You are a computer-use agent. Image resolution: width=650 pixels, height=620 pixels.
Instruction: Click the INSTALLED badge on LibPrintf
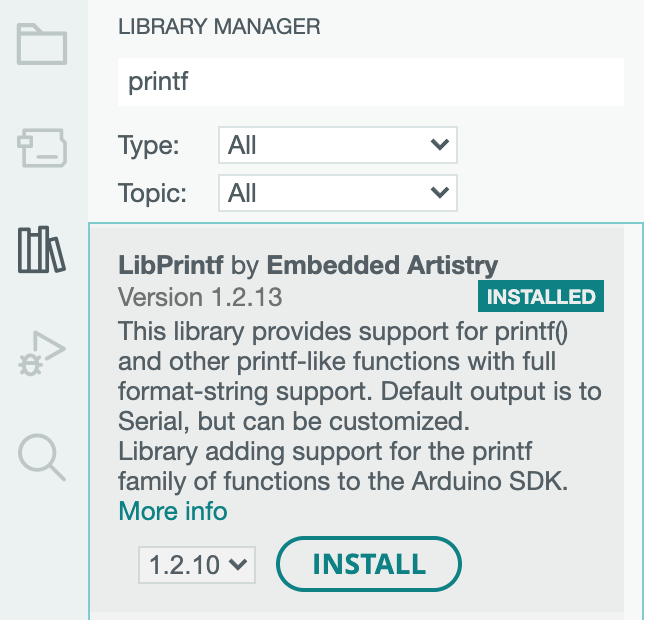[541, 296]
